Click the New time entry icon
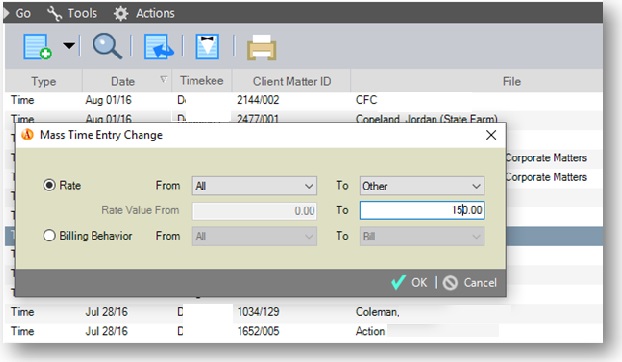Image resolution: width=622 pixels, height=362 pixels. [37, 47]
